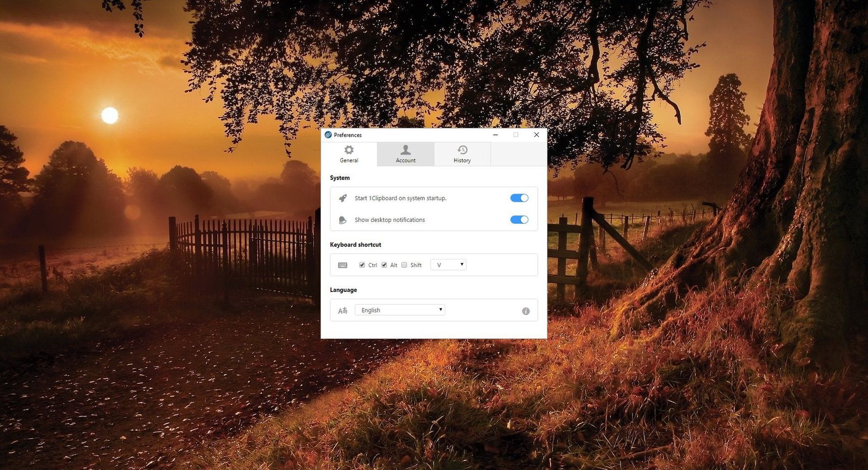Click the language translate icon
The height and width of the screenshot is (470, 868).
[343, 311]
